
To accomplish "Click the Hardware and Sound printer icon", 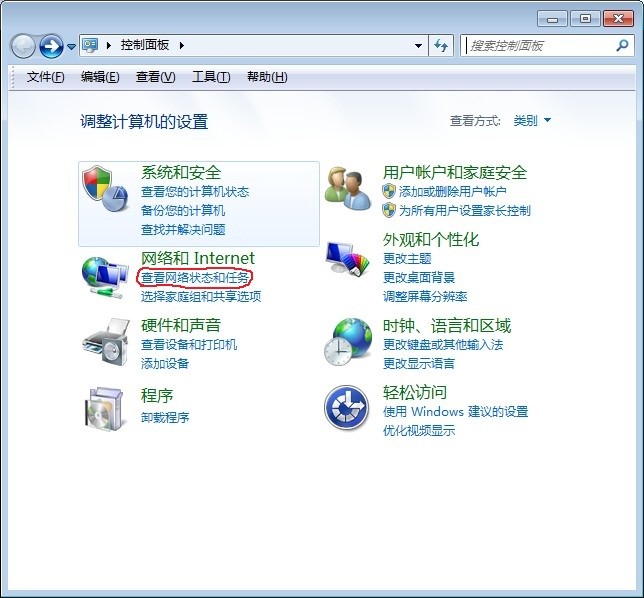I will coord(105,343).
